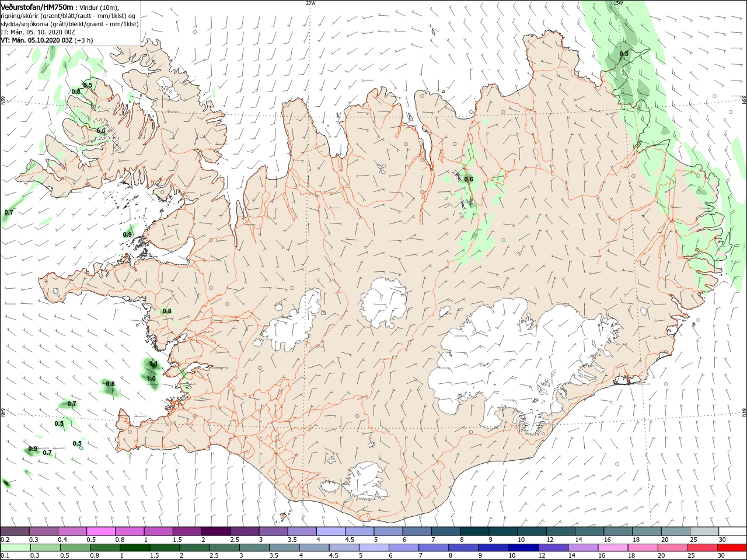
Task: Click the 30 label on the lower rain scale
Action: coord(722,556)
